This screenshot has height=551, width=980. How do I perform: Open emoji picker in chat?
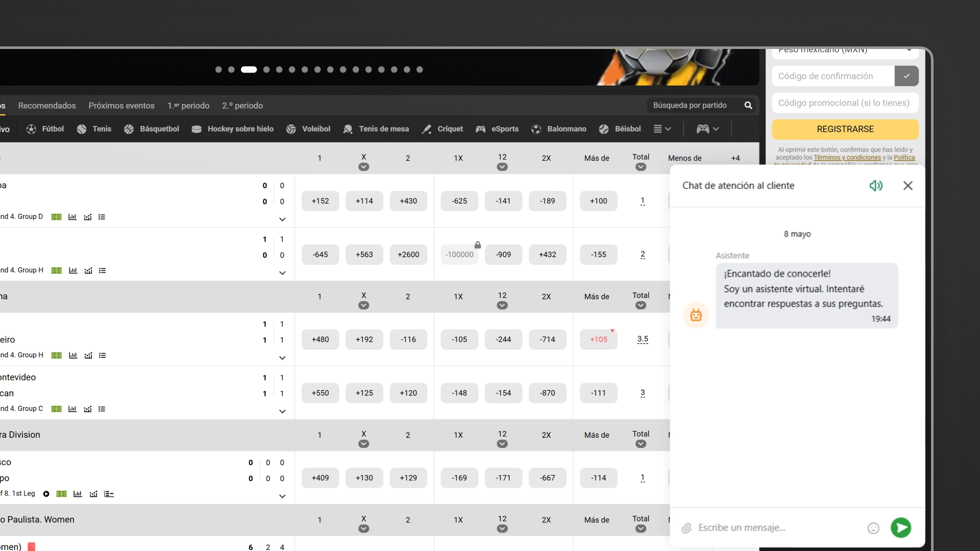pos(873,528)
